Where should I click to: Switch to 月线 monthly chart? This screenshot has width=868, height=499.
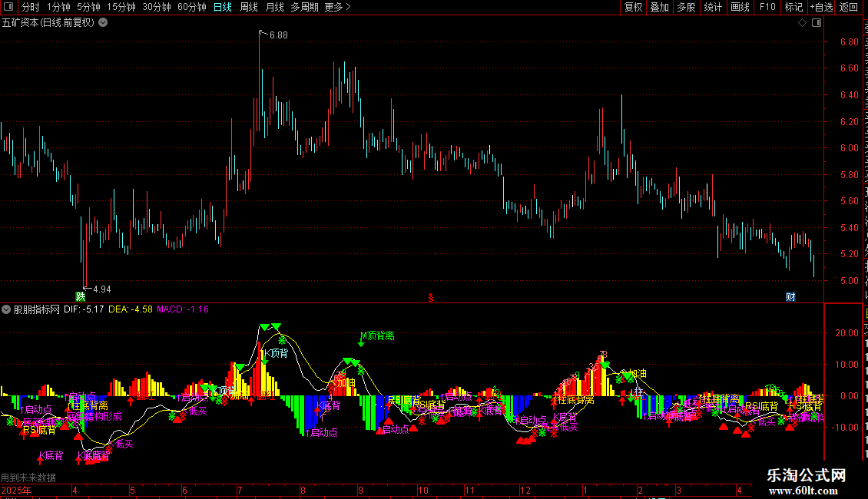274,7
